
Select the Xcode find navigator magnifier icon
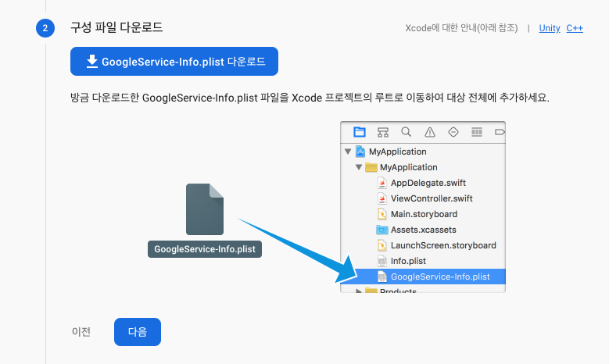[407, 132]
